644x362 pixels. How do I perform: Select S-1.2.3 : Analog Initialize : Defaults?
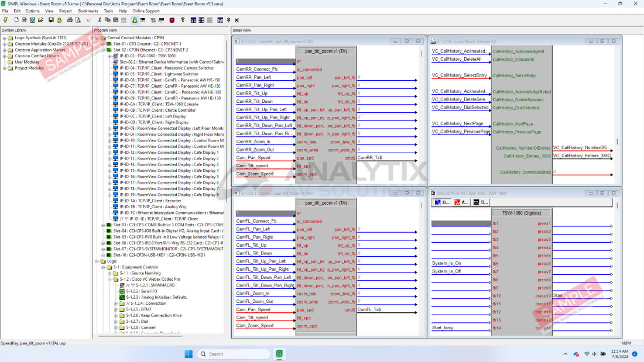(156, 297)
